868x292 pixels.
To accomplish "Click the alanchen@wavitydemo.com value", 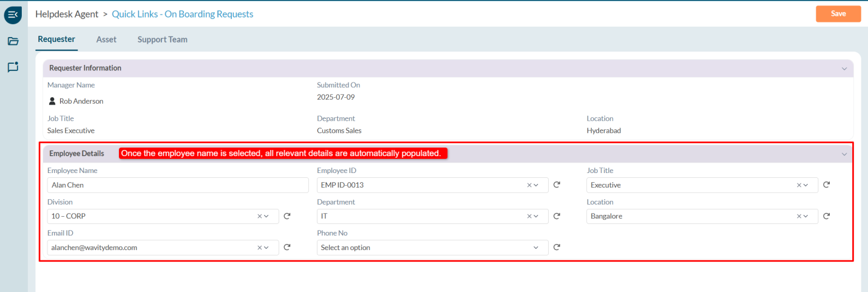I will (x=94, y=248).
